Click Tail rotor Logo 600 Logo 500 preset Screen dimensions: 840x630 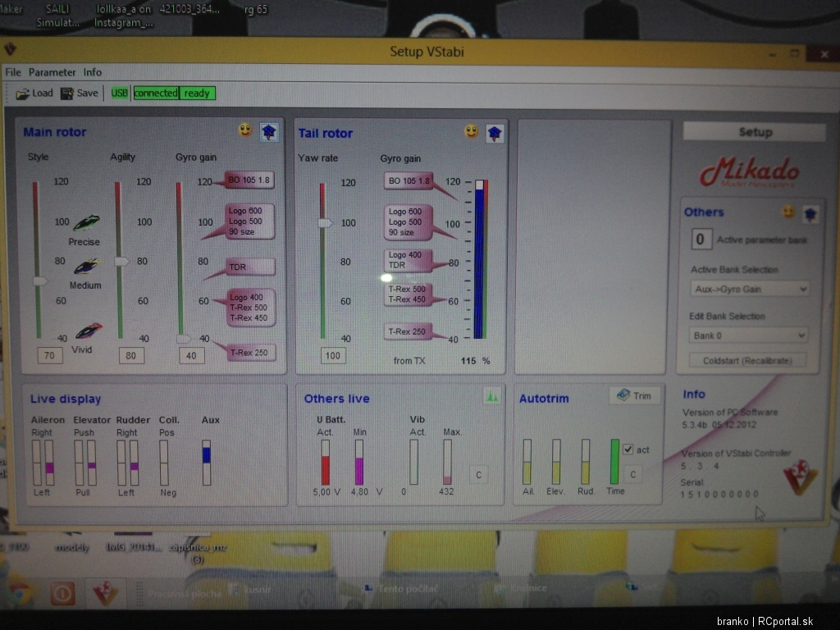pos(408,221)
